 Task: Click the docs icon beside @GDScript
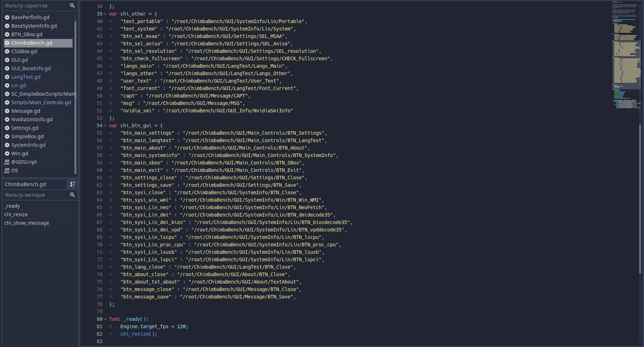(7, 162)
